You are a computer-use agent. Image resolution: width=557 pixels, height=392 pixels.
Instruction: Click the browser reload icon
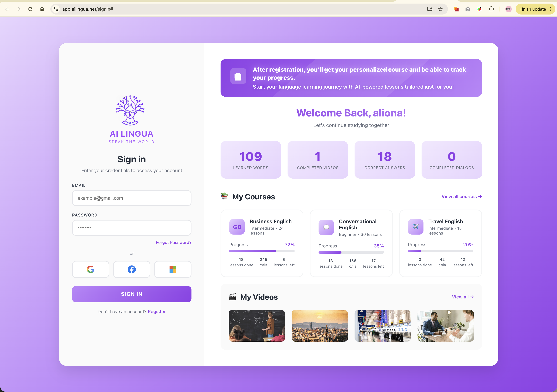click(x=30, y=9)
